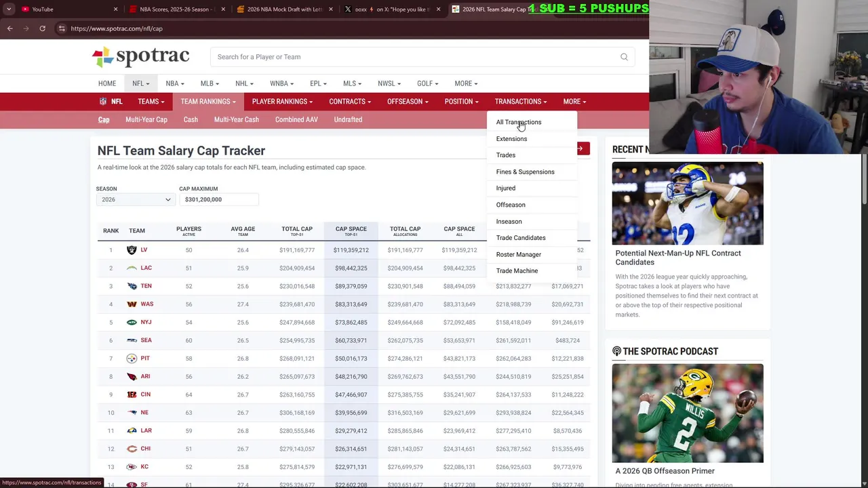The width and height of the screenshot is (868, 488).
Task: Expand Team Rankings menu in red bar
Action: point(208,102)
